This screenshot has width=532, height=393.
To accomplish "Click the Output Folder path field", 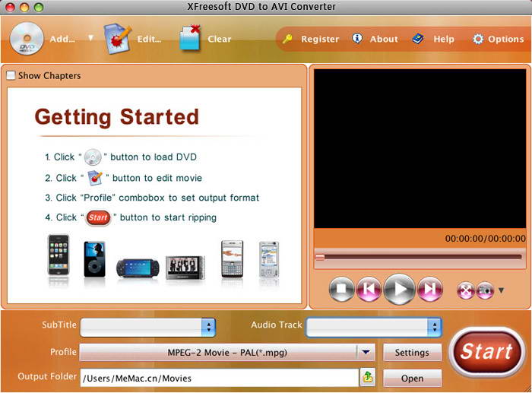I will 219,378.
